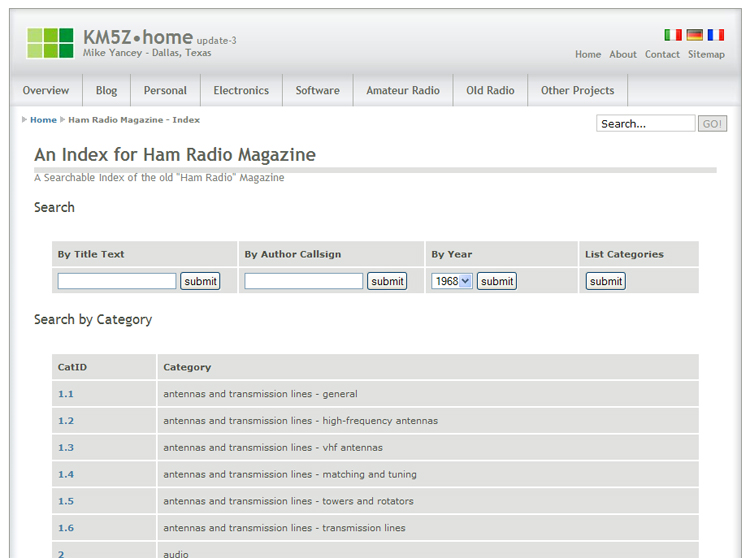
Task: Open the Sitemap link in header
Action: click(x=706, y=54)
